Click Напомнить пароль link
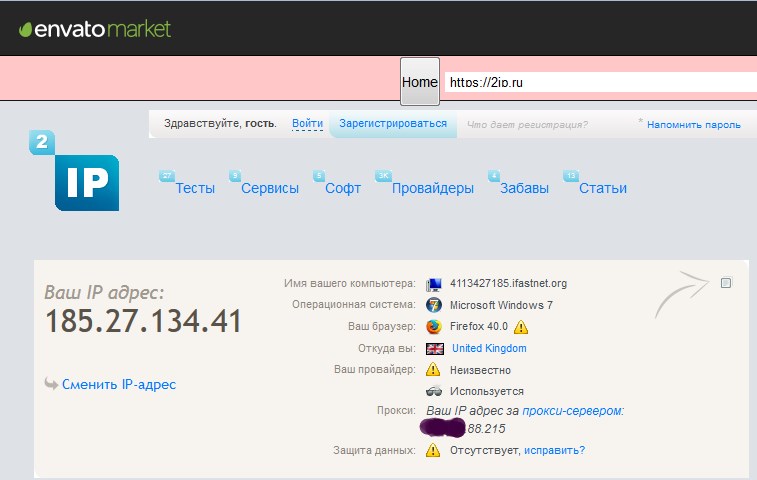This screenshot has width=757, height=480. [x=694, y=125]
